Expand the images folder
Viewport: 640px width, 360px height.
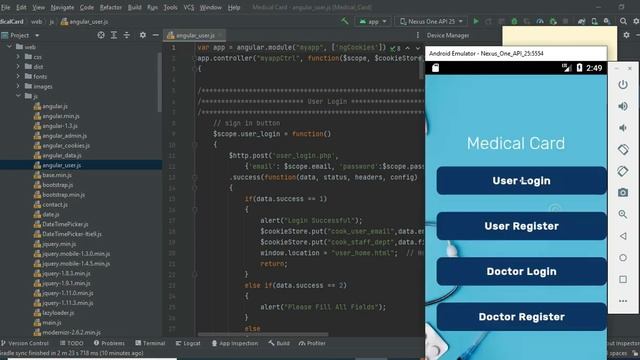click(x=18, y=86)
